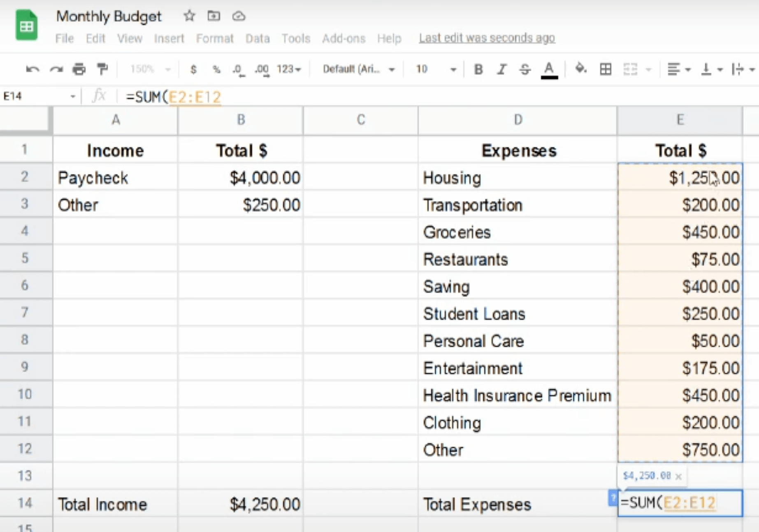Redo the last action

pos(56,69)
